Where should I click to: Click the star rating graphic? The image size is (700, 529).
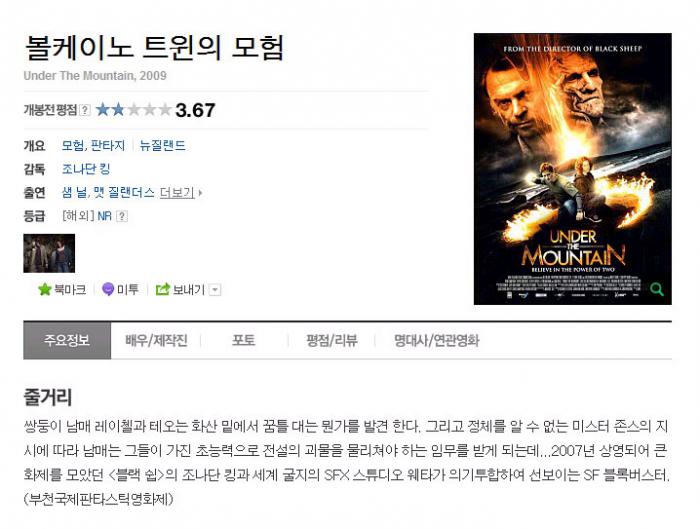[x=133, y=109]
